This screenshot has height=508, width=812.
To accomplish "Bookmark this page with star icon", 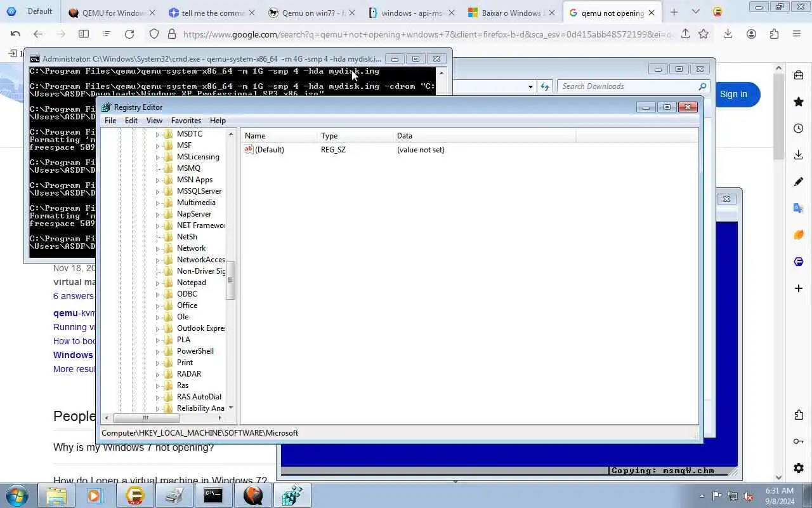I will click(x=703, y=34).
